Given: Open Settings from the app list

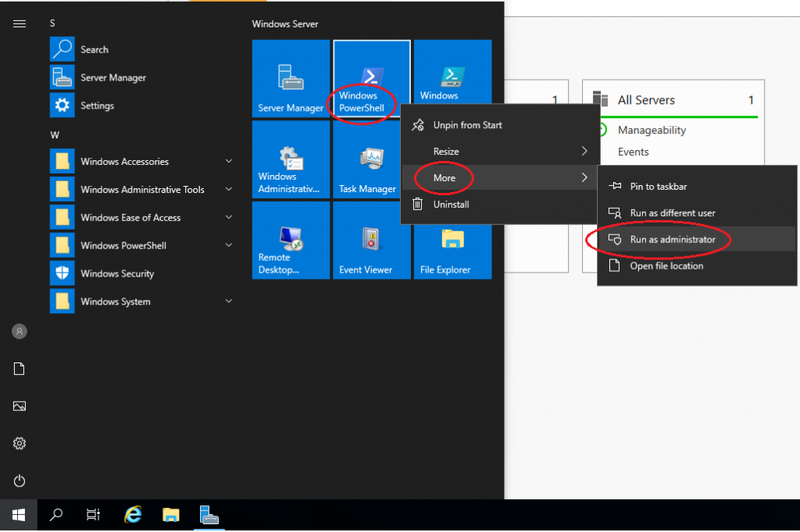Looking at the screenshot, I should tap(142, 105).
